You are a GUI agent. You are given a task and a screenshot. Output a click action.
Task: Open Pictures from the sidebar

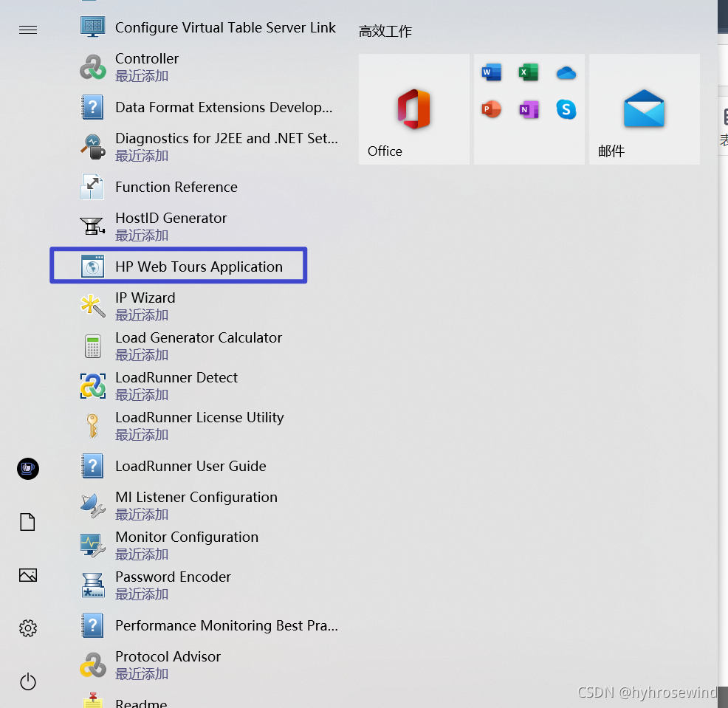tap(28, 575)
